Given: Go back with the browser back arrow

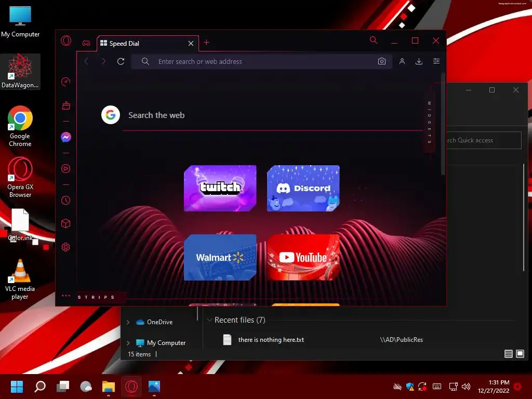Looking at the screenshot, I should [x=86, y=61].
